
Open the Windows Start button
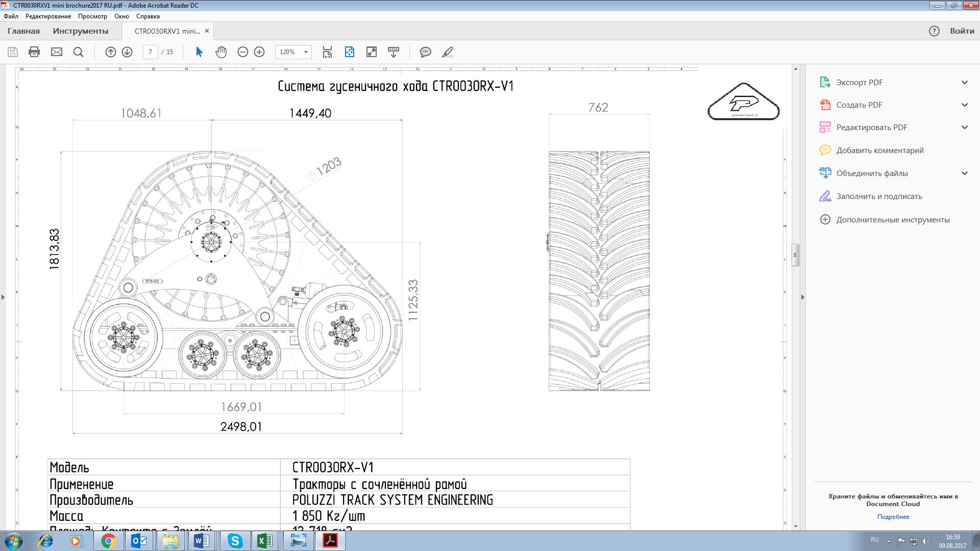(13, 541)
